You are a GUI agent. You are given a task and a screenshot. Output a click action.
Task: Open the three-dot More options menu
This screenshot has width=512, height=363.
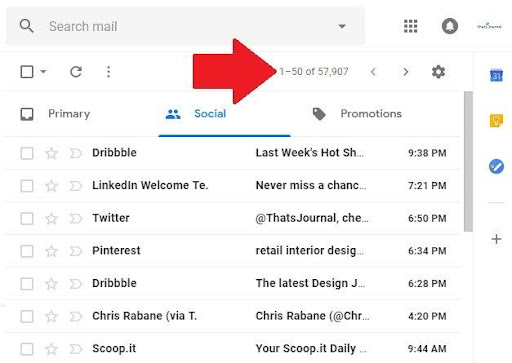(108, 72)
